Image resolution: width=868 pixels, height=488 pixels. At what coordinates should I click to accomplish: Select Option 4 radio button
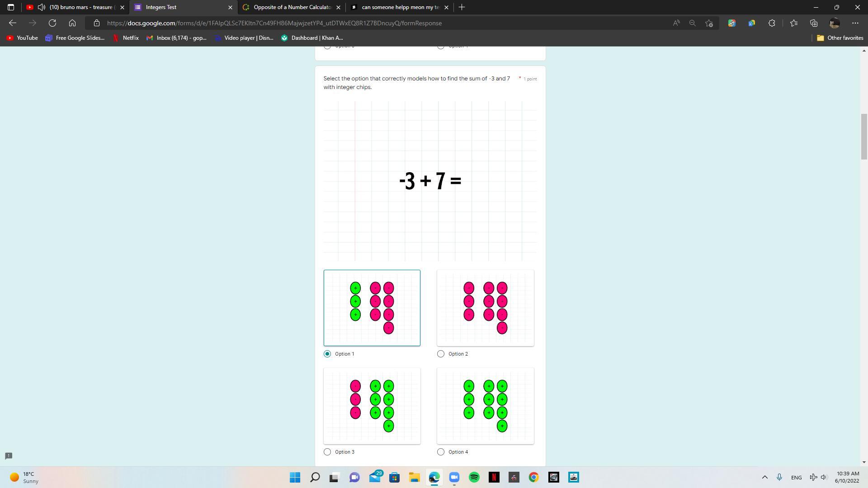[441, 452]
